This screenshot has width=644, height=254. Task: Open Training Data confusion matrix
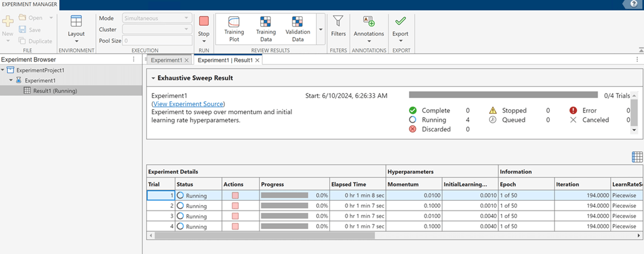point(266,29)
